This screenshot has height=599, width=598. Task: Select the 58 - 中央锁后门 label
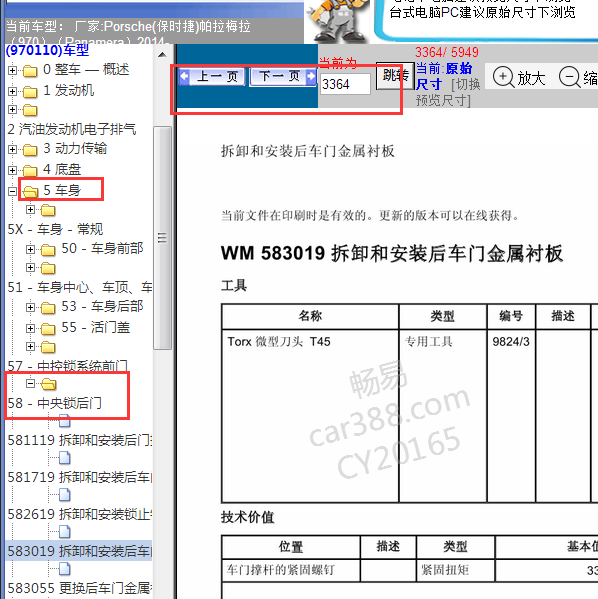click(x=55, y=403)
